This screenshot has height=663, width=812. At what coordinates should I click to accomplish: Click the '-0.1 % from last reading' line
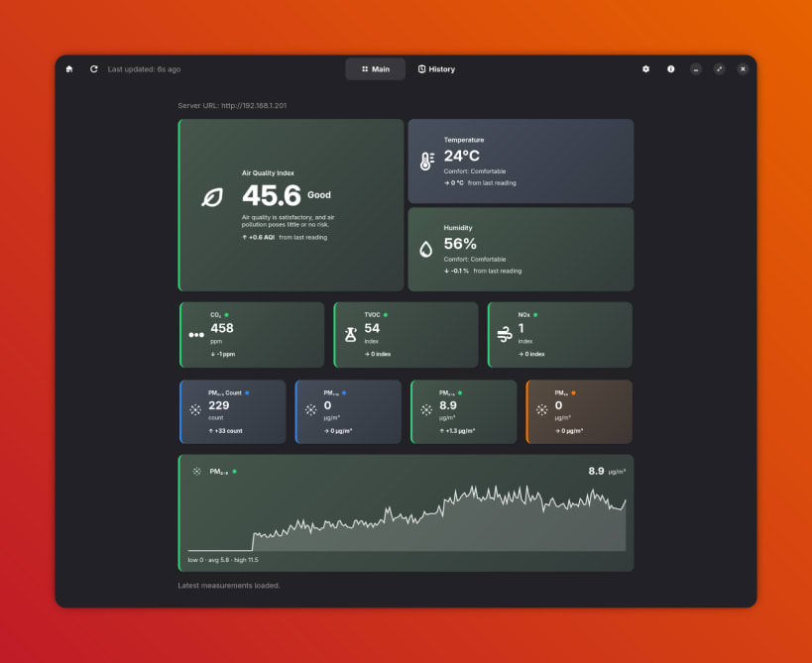point(483,272)
